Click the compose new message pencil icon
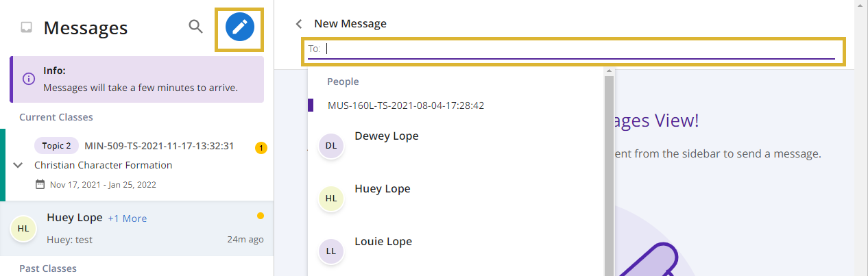This screenshot has width=868, height=276. coord(239,27)
